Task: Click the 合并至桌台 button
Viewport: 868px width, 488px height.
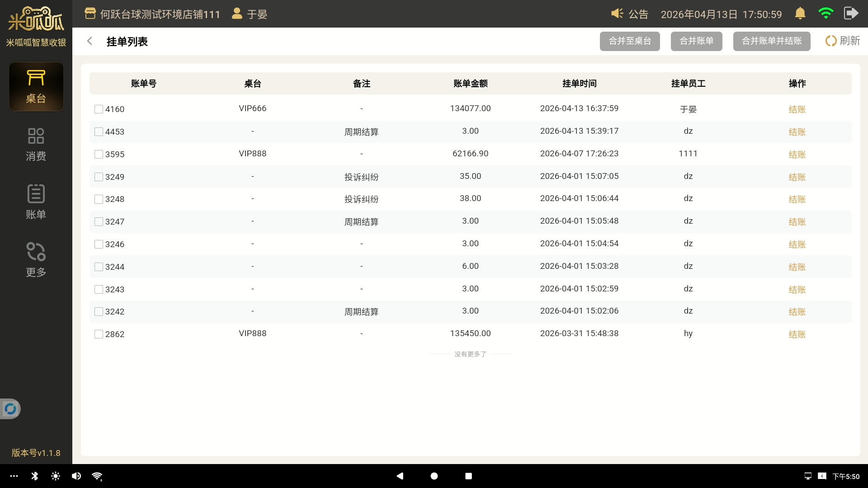Action: [x=629, y=41]
